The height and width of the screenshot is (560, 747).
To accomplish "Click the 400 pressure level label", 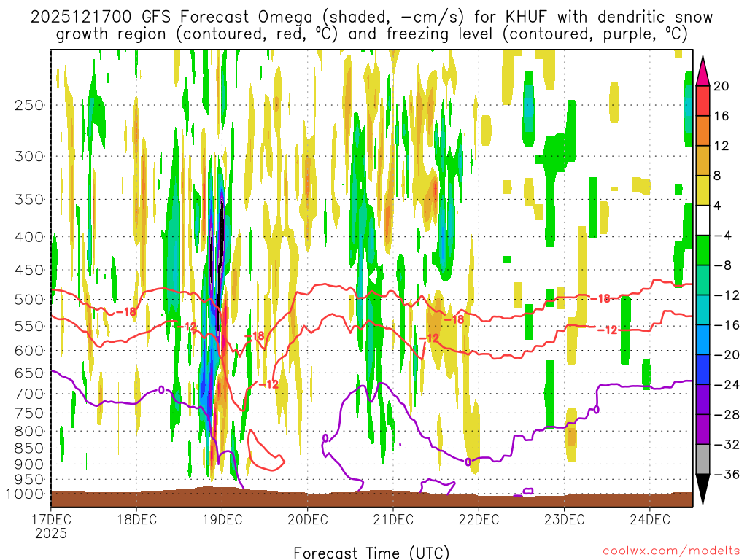I will tap(29, 237).
